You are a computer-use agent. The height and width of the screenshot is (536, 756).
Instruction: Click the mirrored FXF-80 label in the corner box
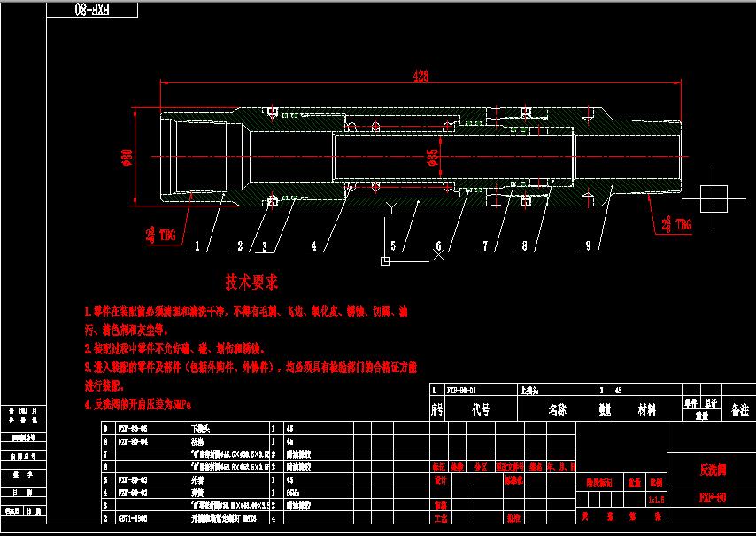pyautogui.click(x=92, y=9)
